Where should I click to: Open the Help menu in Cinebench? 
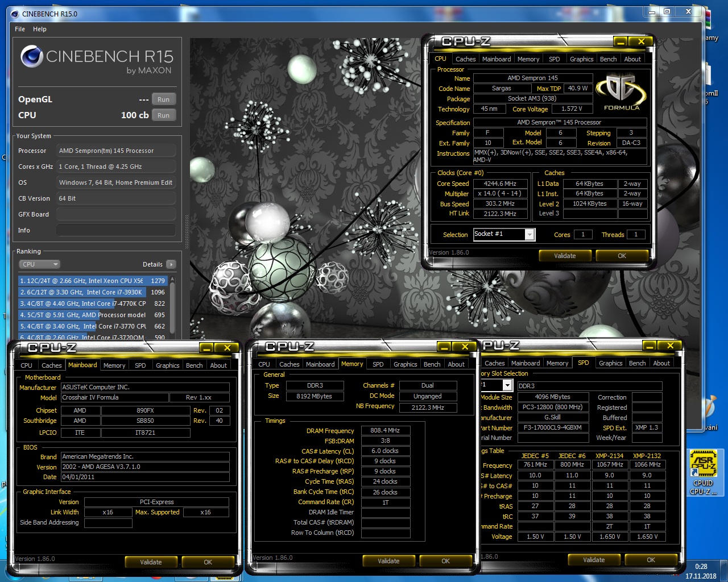click(40, 29)
